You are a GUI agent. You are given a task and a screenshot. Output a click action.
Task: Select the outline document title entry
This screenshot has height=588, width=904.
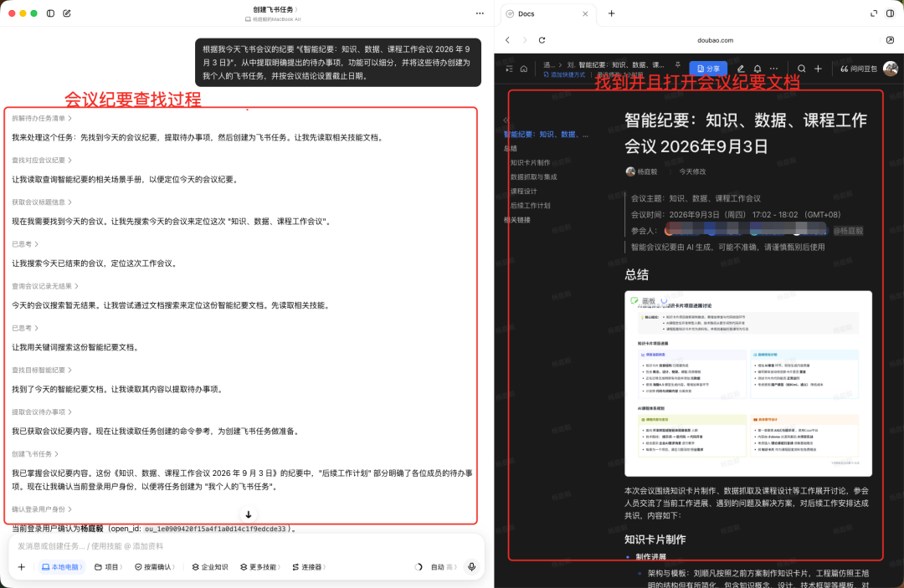pos(546,134)
